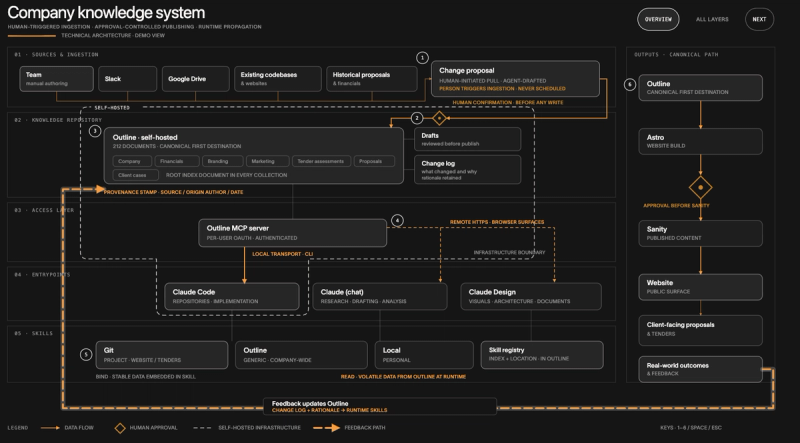
Task: Open the Change proposal card
Action: pyautogui.click(x=515, y=79)
